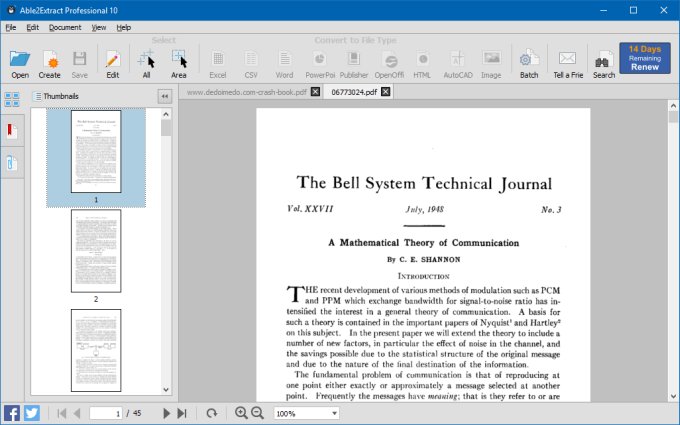Zoom in with magnifier plus

click(x=241, y=413)
